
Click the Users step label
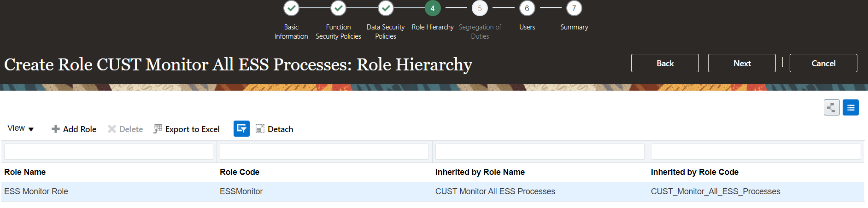click(527, 27)
